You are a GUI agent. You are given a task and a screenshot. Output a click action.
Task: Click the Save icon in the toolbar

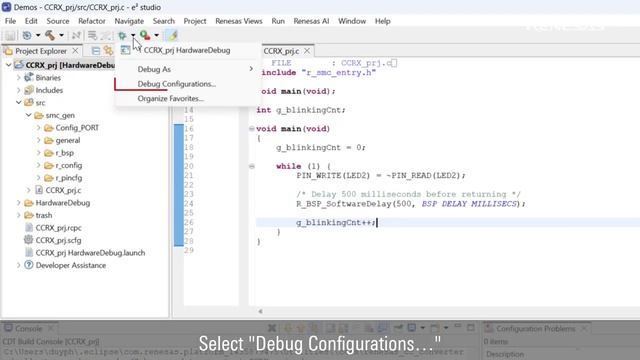pos(10,36)
